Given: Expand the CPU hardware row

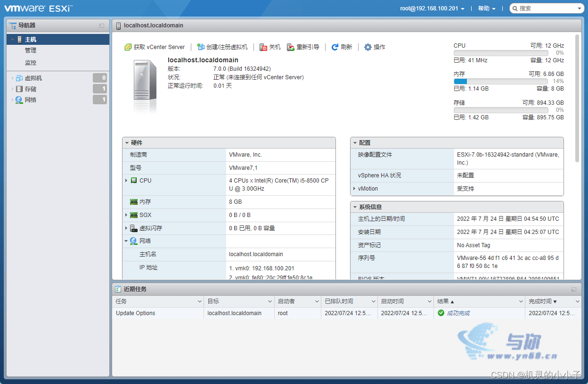Looking at the screenshot, I should (126, 181).
